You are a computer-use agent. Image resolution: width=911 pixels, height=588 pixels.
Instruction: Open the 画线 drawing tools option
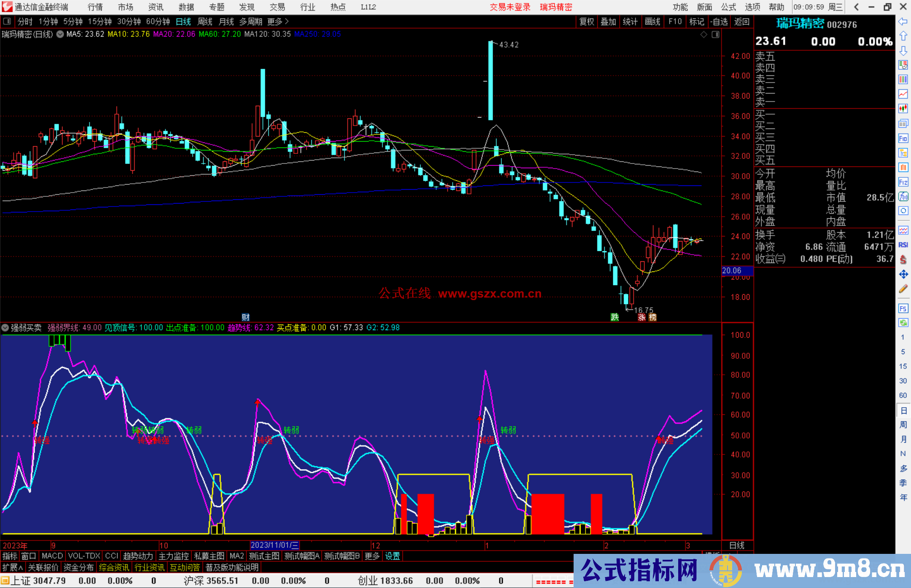[652, 21]
